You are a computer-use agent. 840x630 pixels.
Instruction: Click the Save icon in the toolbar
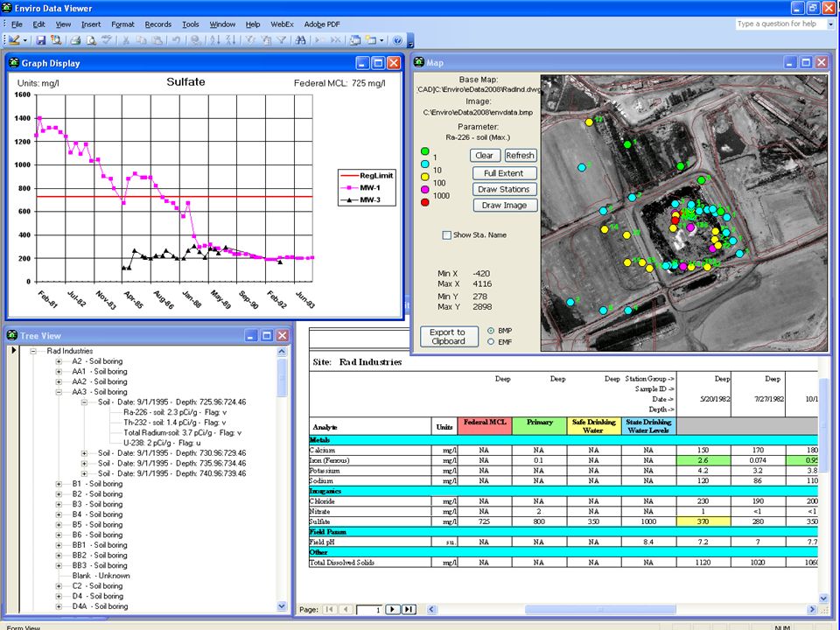[x=41, y=40]
